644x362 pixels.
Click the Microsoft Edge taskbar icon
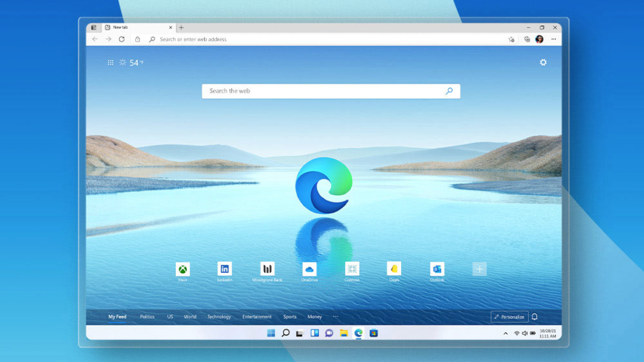click(359, 333)
